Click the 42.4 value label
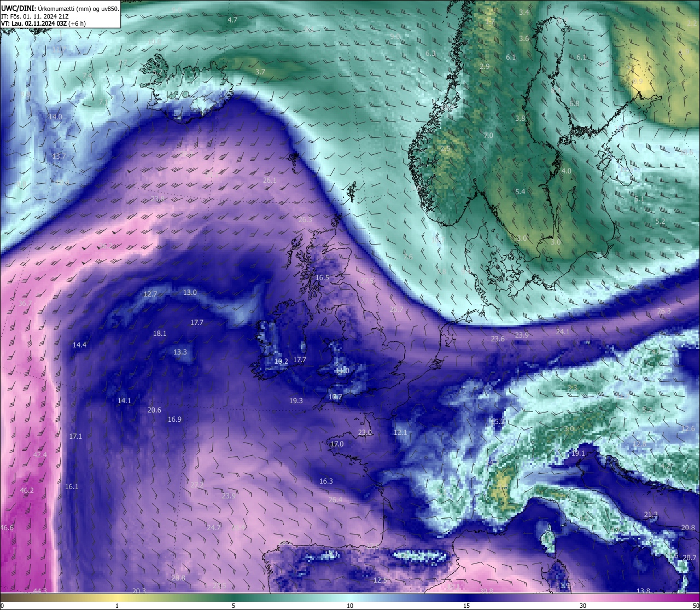 (40, 455)
